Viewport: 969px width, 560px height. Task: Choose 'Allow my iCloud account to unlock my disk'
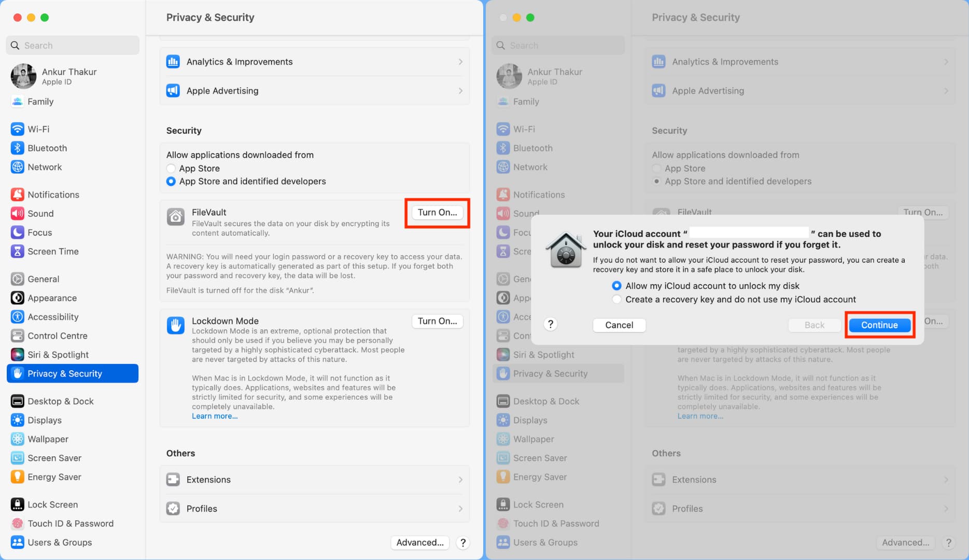pyautogui.click(x=616, y=286)
